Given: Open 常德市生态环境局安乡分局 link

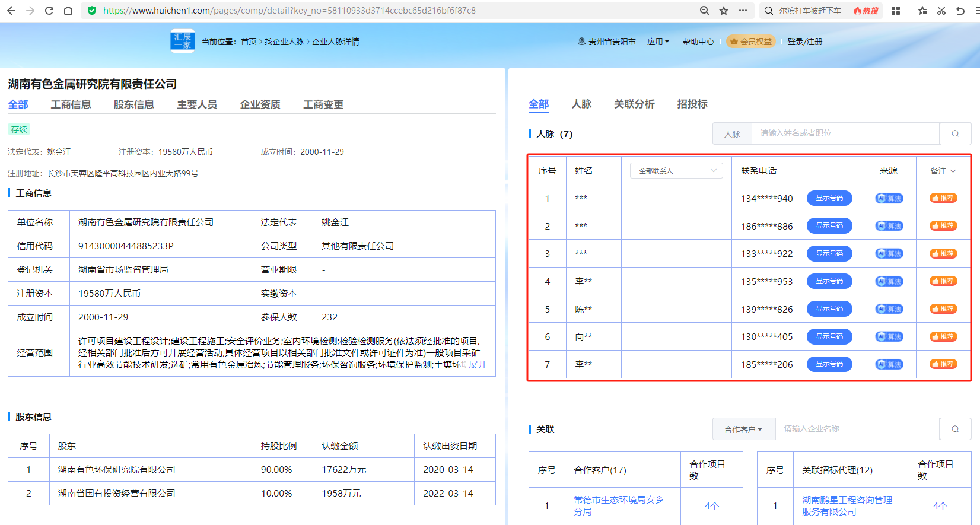Looking at the screenshot, I should (619, 505).
